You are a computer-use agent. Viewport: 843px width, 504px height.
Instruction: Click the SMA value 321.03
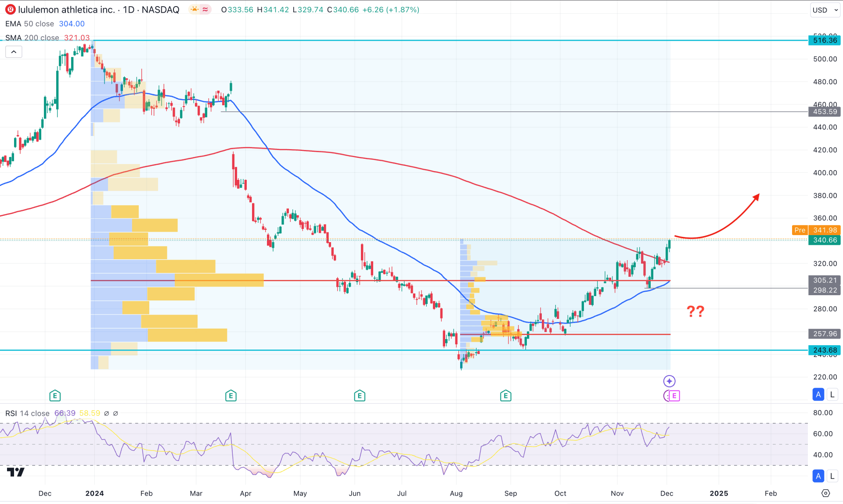(77, 38)
